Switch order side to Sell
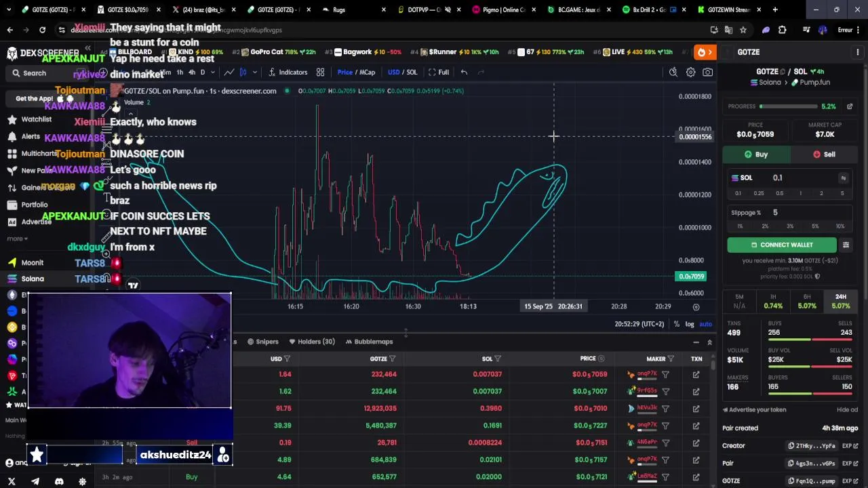Image resolution: width=868 pixels, height=488 pixels. pyautogui.click(x=823, y=155)
